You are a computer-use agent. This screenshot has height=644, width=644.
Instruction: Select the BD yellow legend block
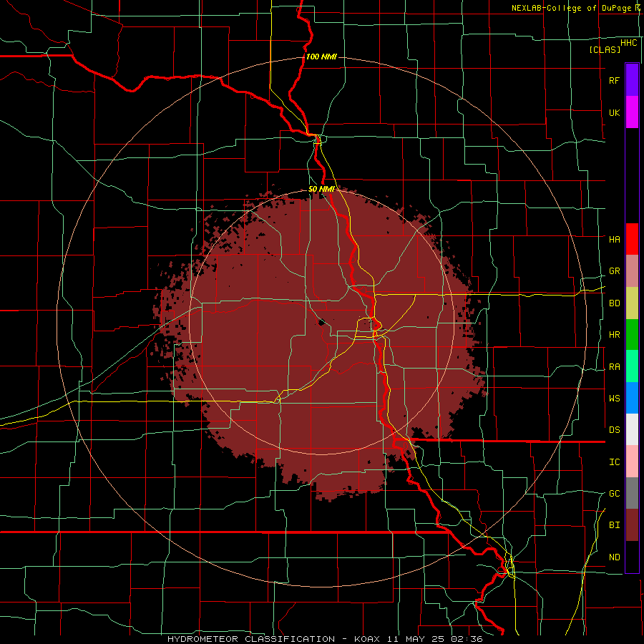click(x=632, y=303)
